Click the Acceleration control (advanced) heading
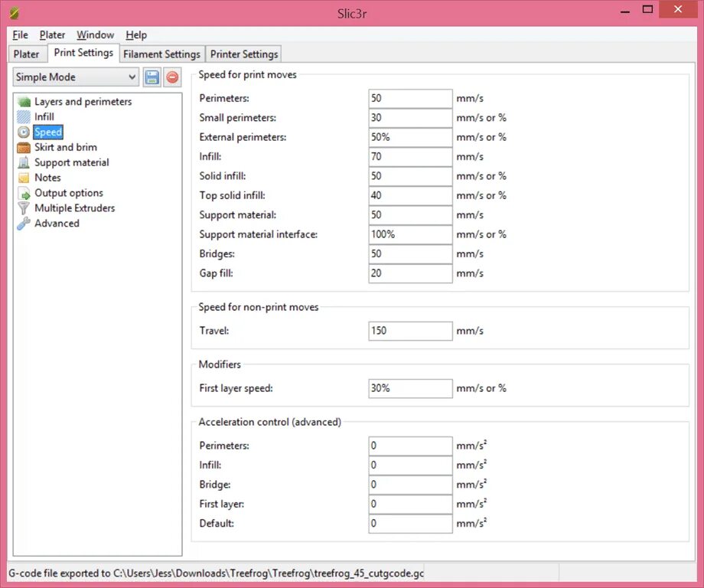 [x=270, y=422]
